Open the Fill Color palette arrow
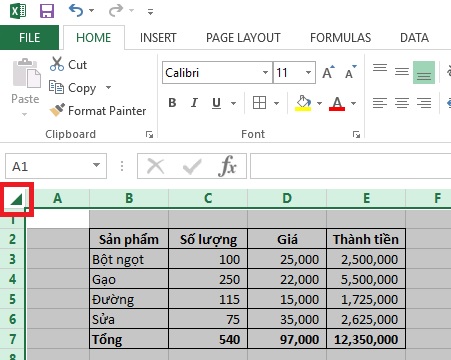 coord(319,103)
